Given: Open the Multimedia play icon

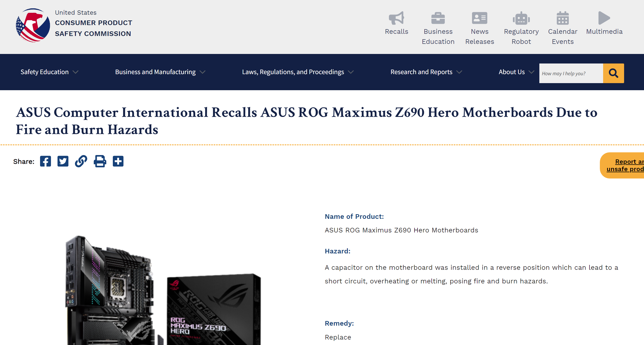Looking at the screenshot, I should (604, 18).
